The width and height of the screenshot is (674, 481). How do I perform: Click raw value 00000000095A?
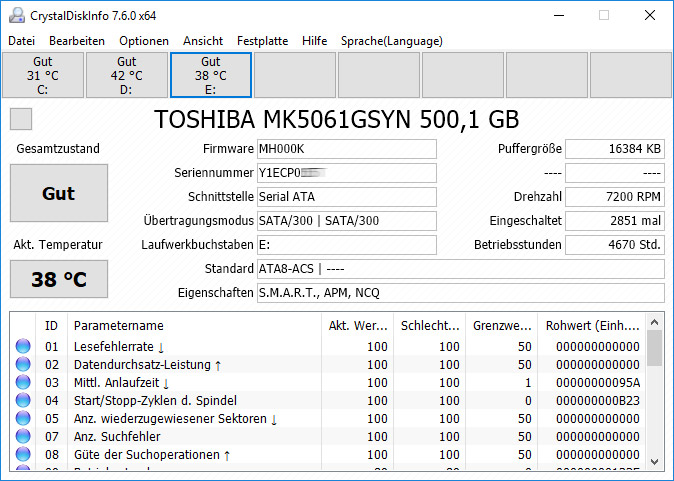[x=597, y=383]
